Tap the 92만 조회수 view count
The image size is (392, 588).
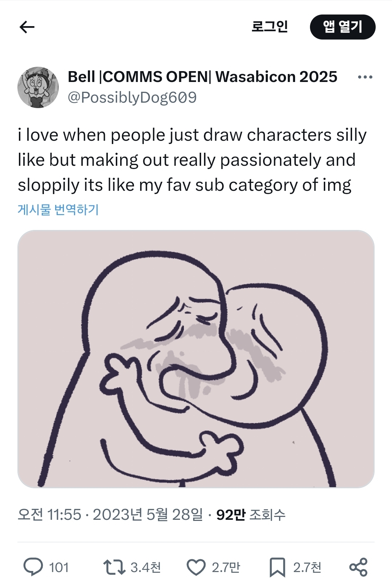[251, 515]
